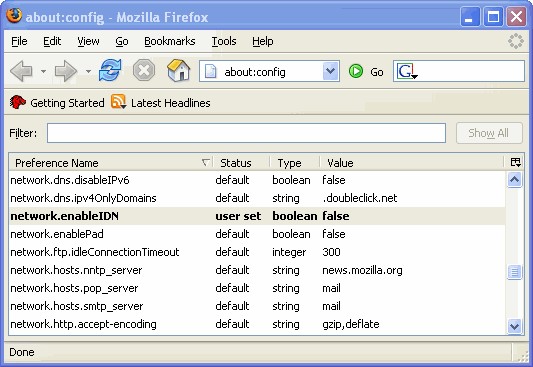
Task: Click the about:config address field
Action: pos(269,71)
